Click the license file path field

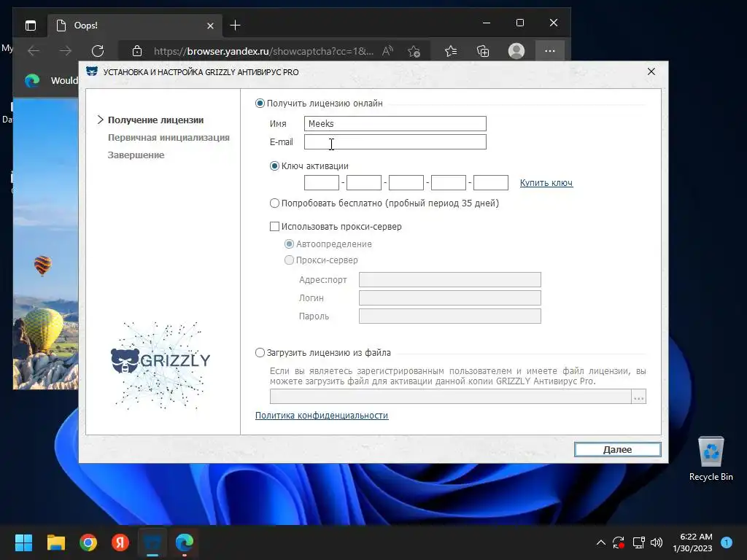click(x=451, y=397)
